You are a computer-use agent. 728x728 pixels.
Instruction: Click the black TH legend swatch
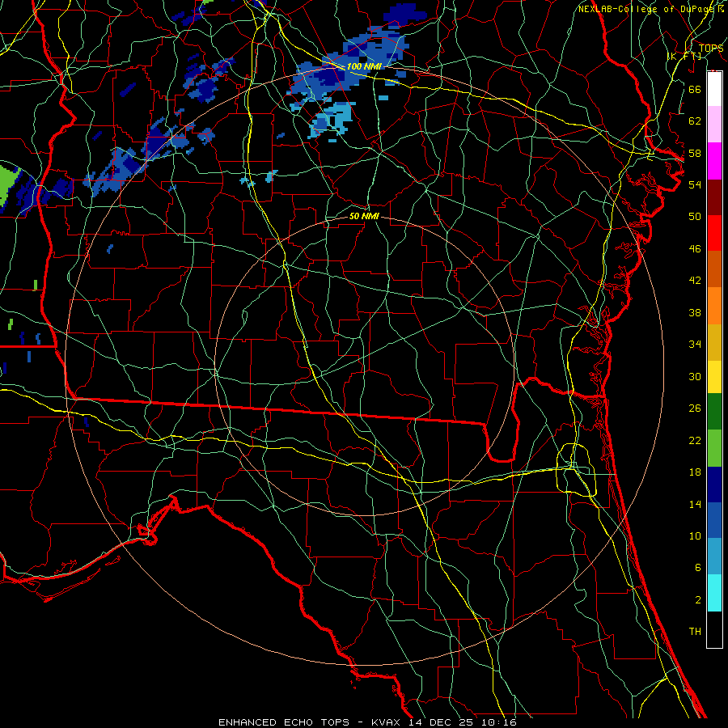coord(714,629)
